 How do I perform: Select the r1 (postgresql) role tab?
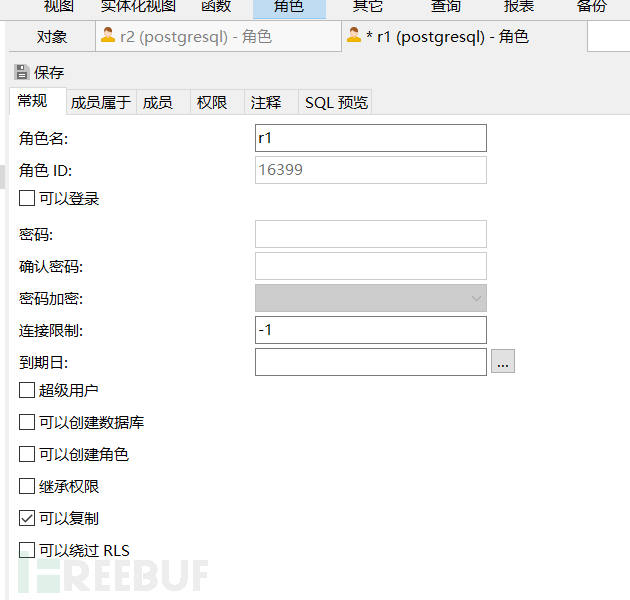coord(465,36)
